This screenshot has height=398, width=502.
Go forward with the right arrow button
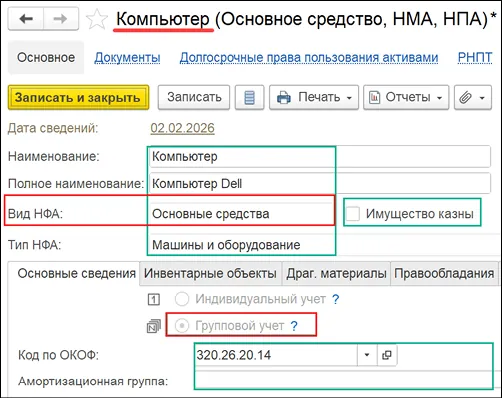[61, 19]
